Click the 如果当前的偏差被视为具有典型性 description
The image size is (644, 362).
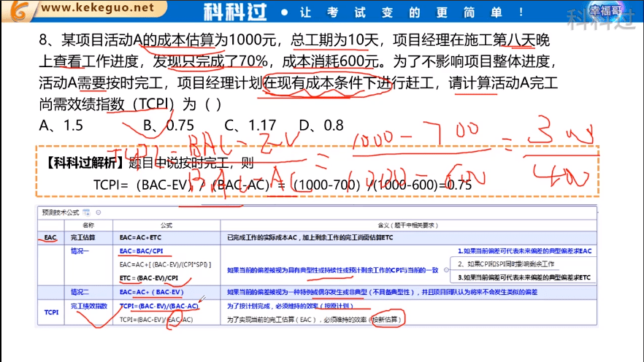click(x=333, y=269)
